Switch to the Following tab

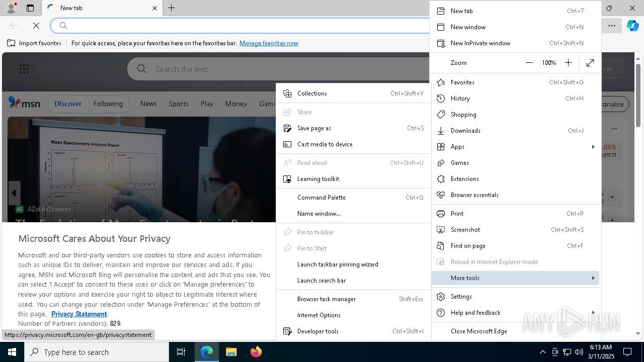click(108, 104)
